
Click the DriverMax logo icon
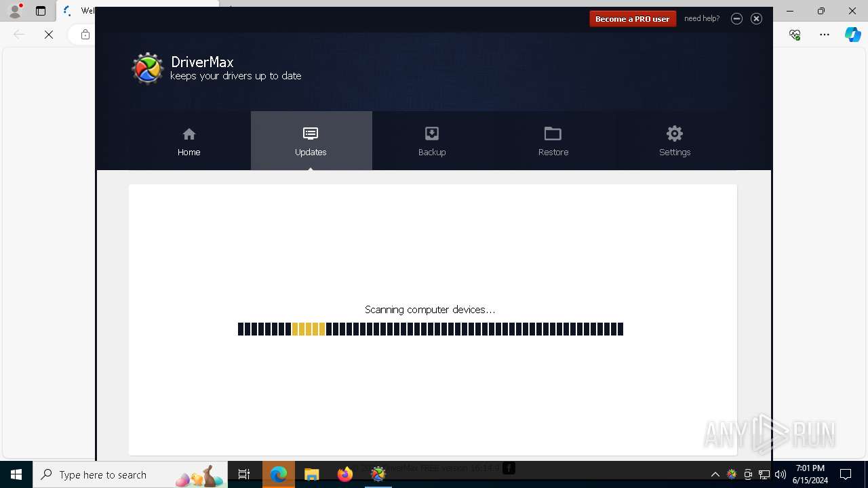147,68
